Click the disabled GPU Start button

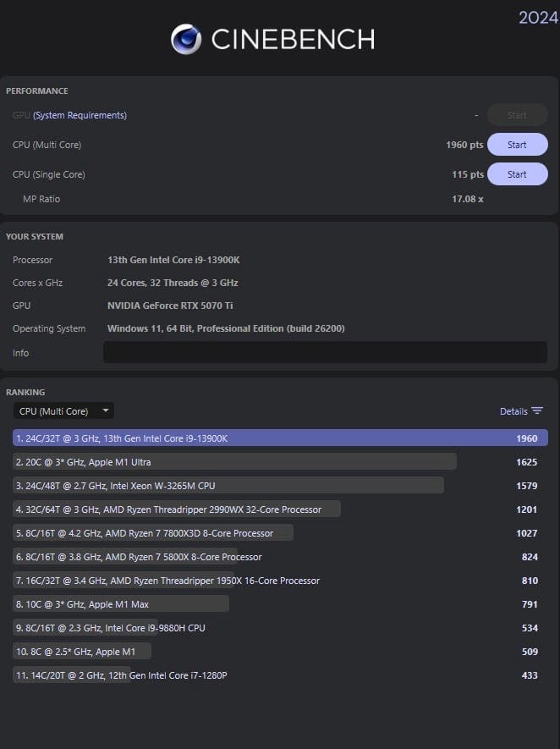pyautogui.click(x=517, y=115)
